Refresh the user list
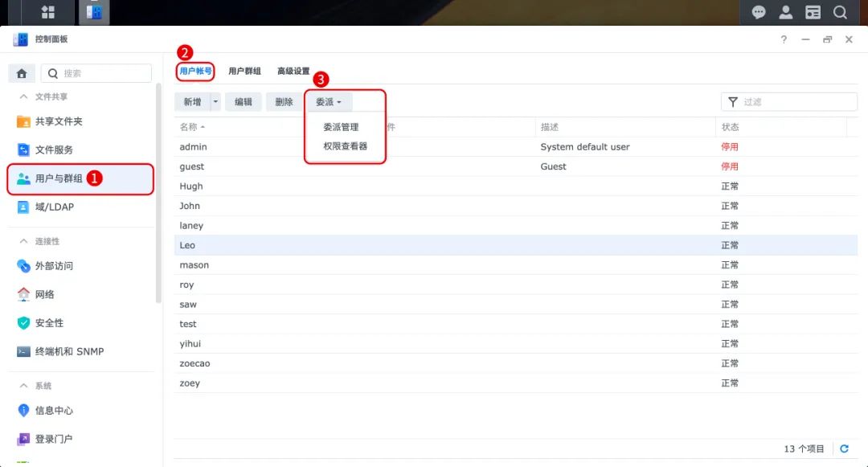Image resolution: width=868 pixels, height=467 pixels. (x=844, y=449)
